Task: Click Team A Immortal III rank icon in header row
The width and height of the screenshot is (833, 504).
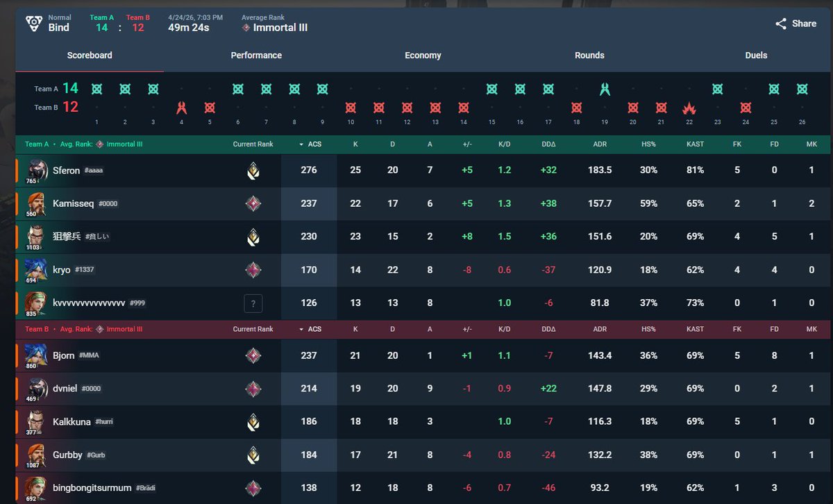Action: pyautogui.click(x=100, y=144)
